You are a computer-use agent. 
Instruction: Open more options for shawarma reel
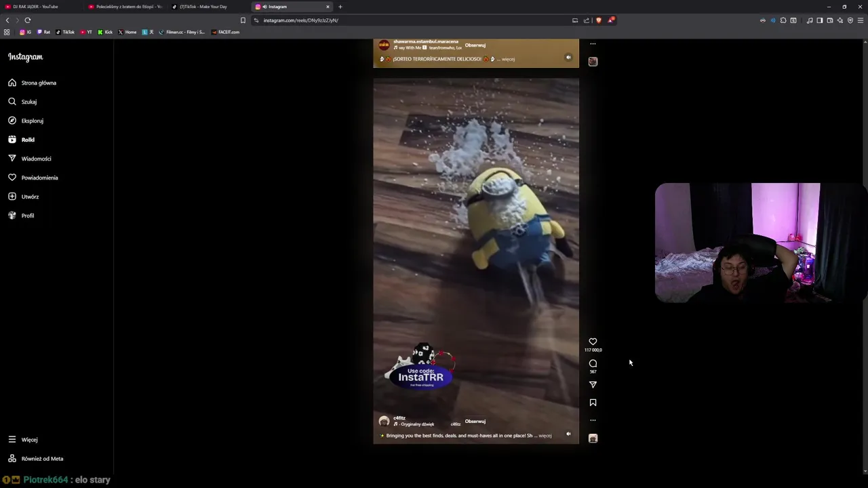point(593,44)
